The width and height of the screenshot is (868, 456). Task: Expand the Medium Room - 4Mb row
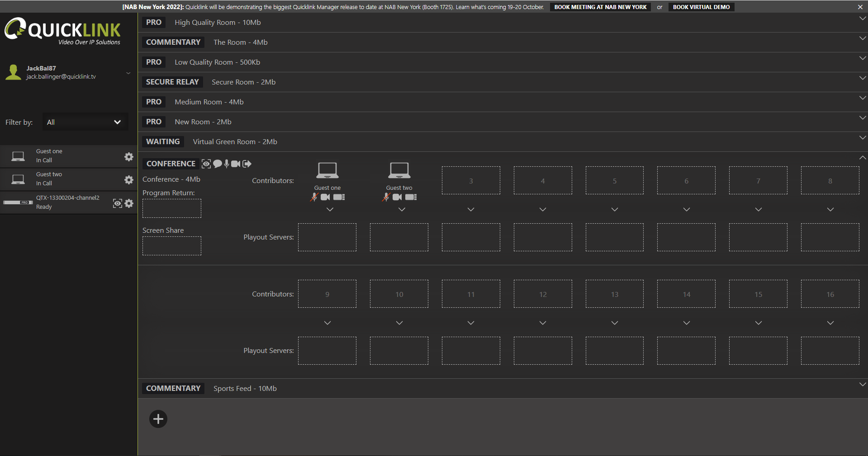(x=863, y=98)
